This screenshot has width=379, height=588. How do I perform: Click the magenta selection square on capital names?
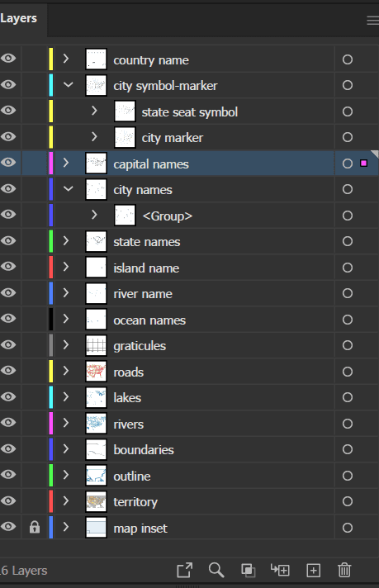(x=363, y=164)
